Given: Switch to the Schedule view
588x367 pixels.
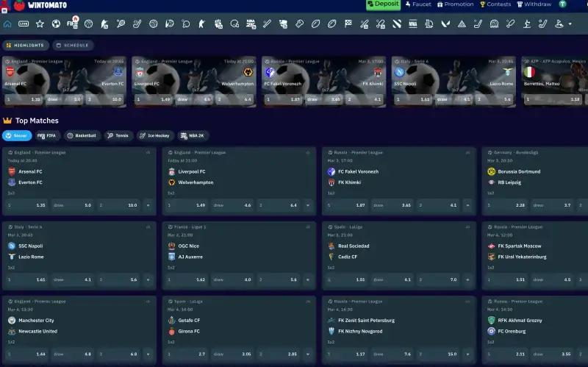Looking at the screenshot, I should pos(73,45).
